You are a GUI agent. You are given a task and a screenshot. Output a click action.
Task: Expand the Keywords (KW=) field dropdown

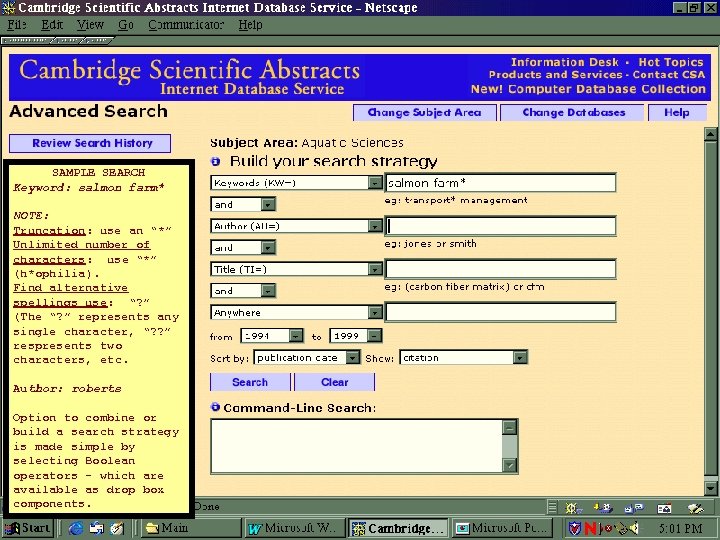[375, 183]
